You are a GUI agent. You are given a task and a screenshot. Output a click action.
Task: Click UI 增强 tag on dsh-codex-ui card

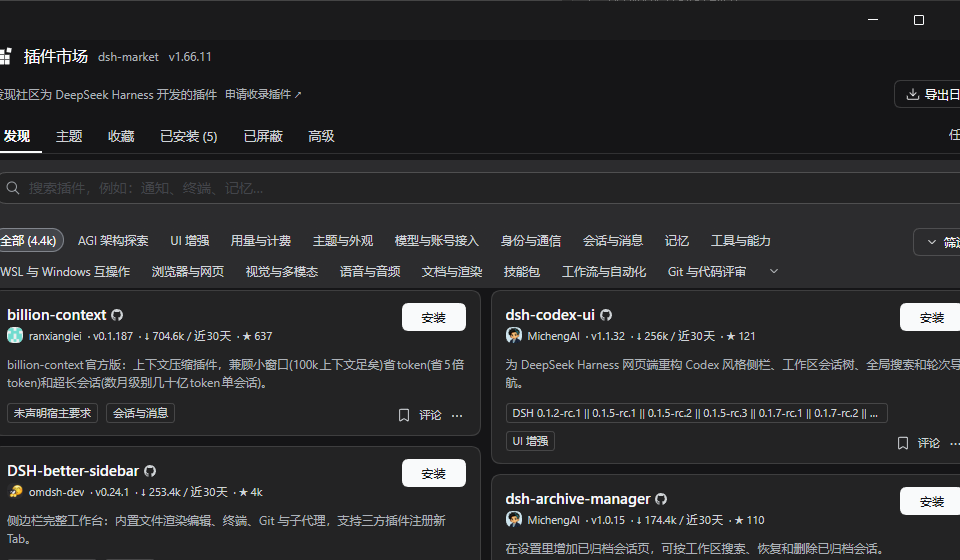(x=530, y=441)
